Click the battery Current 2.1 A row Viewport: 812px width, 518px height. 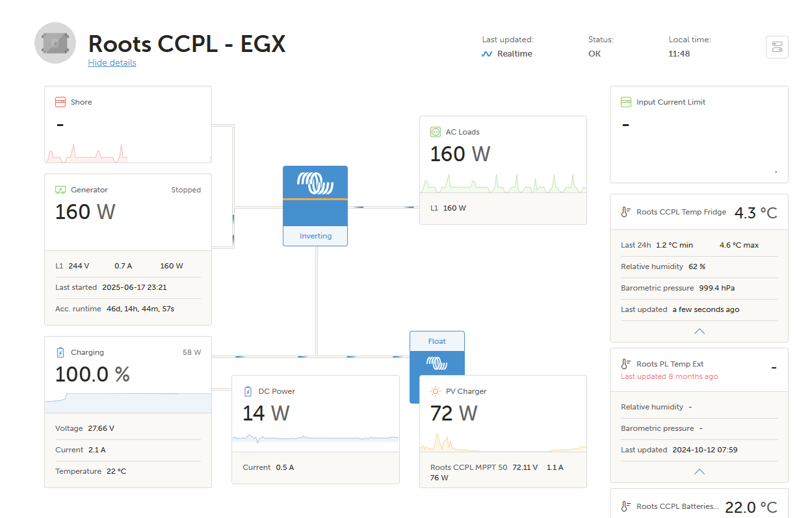tap(128, 450)
